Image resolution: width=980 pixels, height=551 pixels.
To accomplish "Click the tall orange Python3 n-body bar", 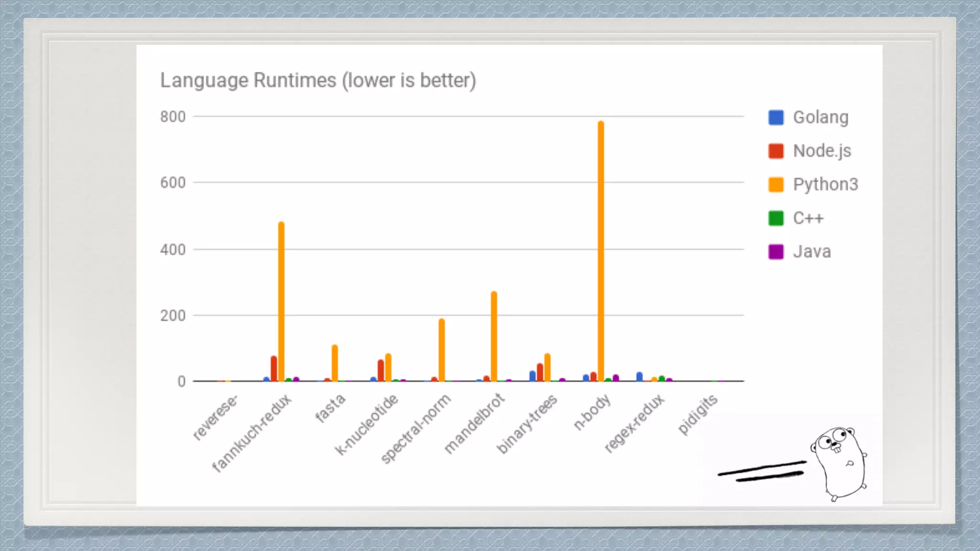I will 601,251.
